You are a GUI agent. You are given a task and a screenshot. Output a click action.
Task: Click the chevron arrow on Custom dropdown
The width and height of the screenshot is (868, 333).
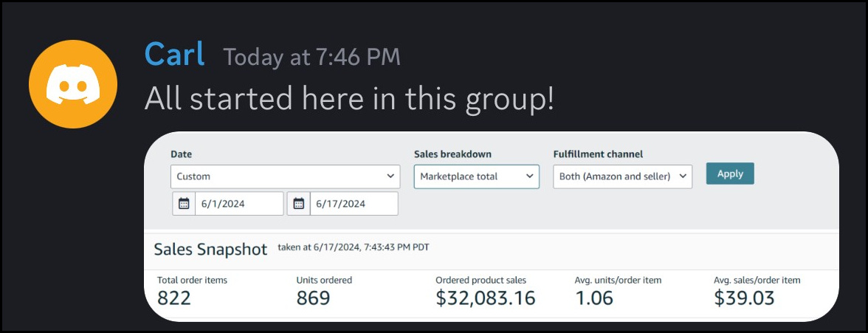point(390,176)
